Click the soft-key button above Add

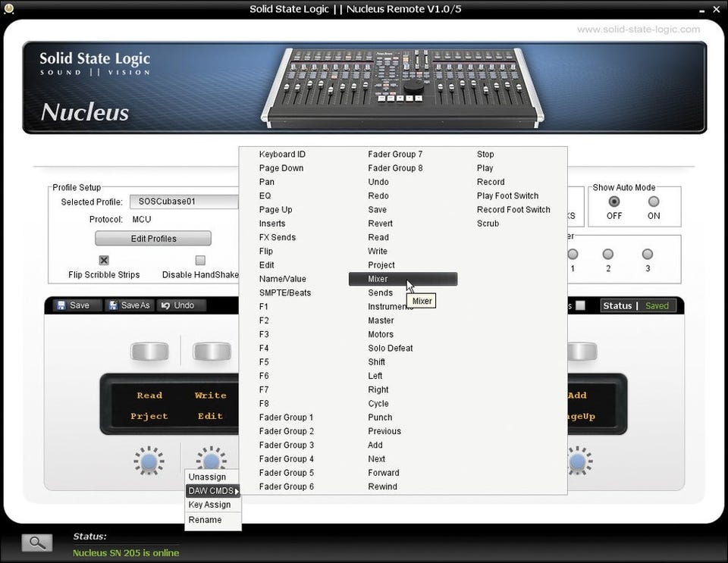click(x=582, y=351)
